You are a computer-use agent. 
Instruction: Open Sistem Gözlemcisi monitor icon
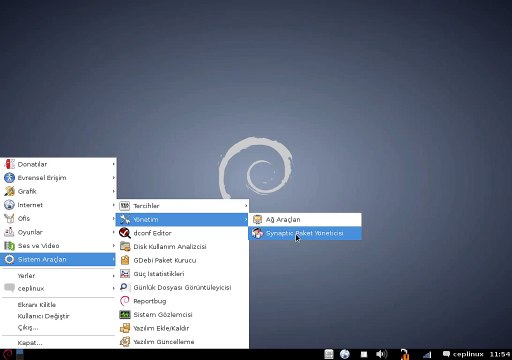[x=125, y=315]
